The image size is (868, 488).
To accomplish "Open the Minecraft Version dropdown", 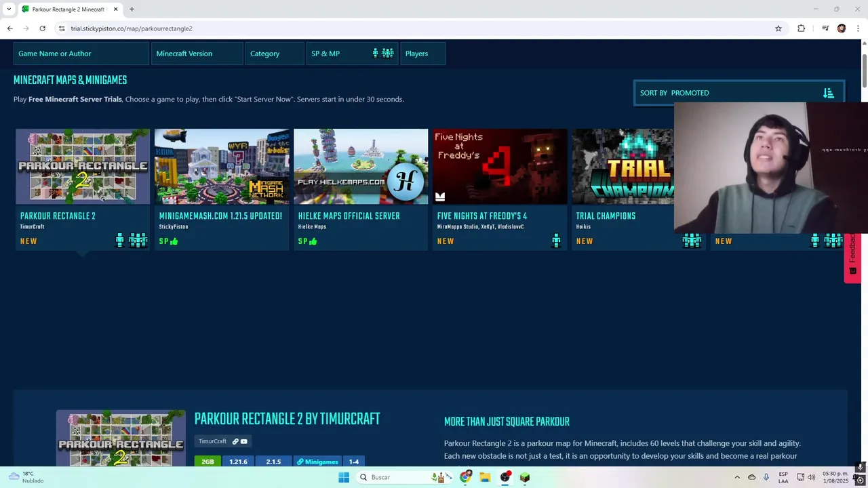I will tap(197, 54).
